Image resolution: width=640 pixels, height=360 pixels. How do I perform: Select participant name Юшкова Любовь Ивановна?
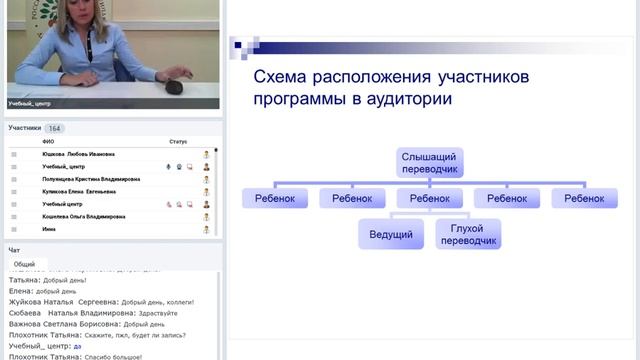(x=78, y=154)
